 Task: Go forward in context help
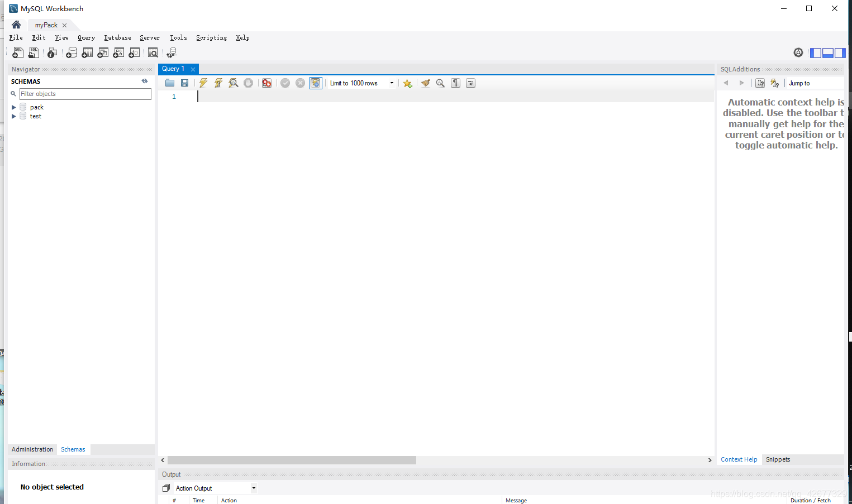[741, 83]
